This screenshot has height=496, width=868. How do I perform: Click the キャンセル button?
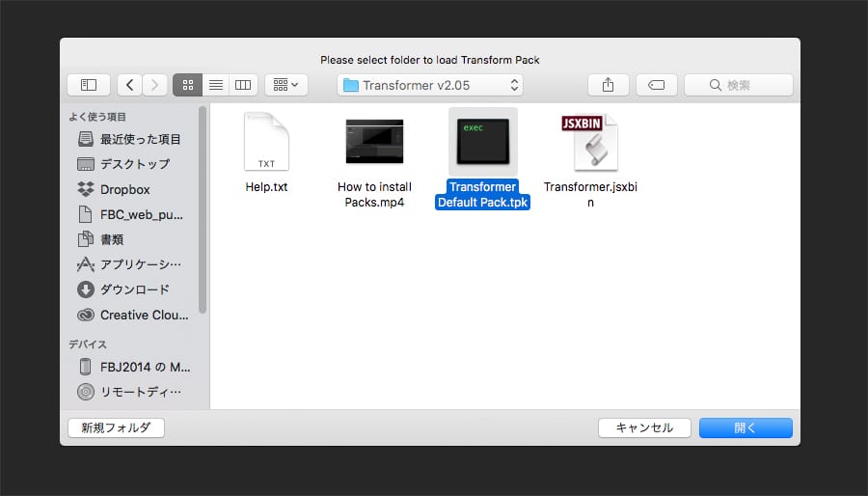(x=644, y=427)
